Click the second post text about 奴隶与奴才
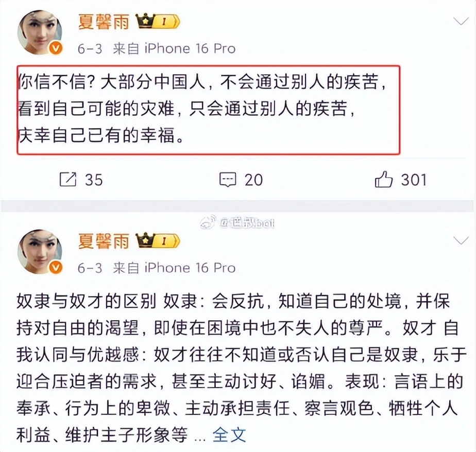Screen dimensions: 476x452 [x=241, y=368]
